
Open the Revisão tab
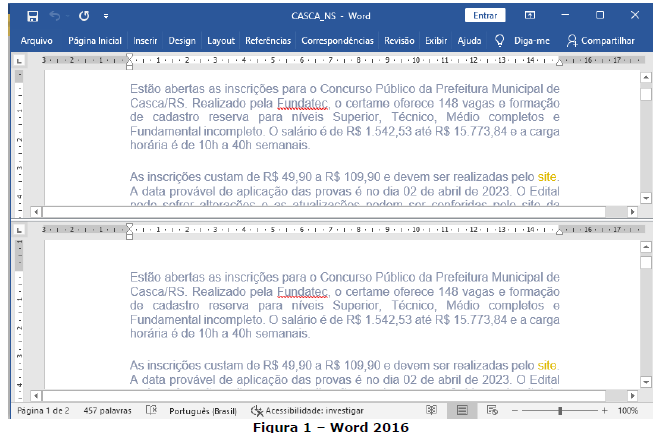click(x=399, y=41)
